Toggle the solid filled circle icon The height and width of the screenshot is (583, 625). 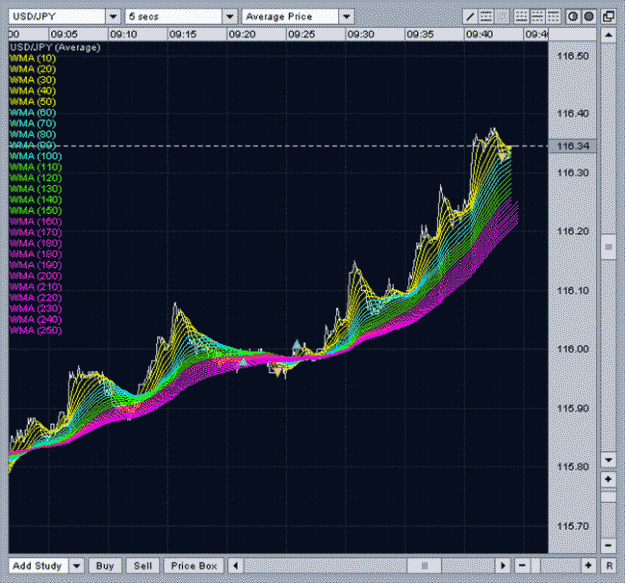pos(588,17)
